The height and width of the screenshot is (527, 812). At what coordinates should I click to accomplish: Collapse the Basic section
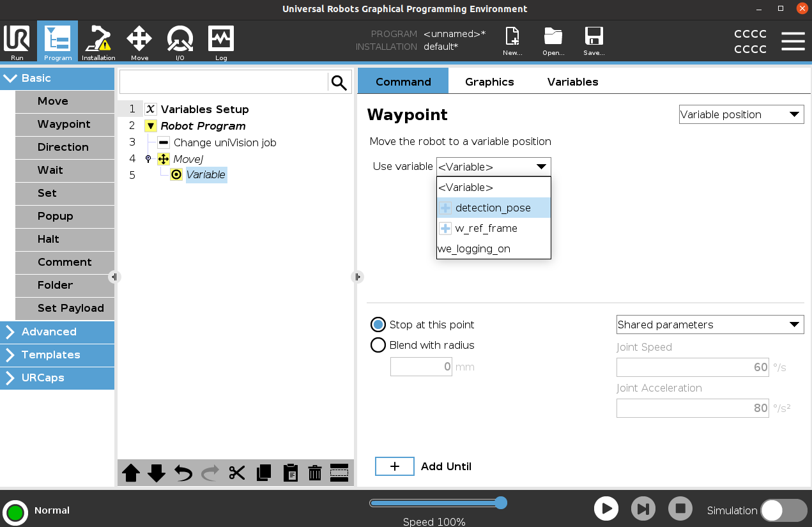click(x=57, y=78)
